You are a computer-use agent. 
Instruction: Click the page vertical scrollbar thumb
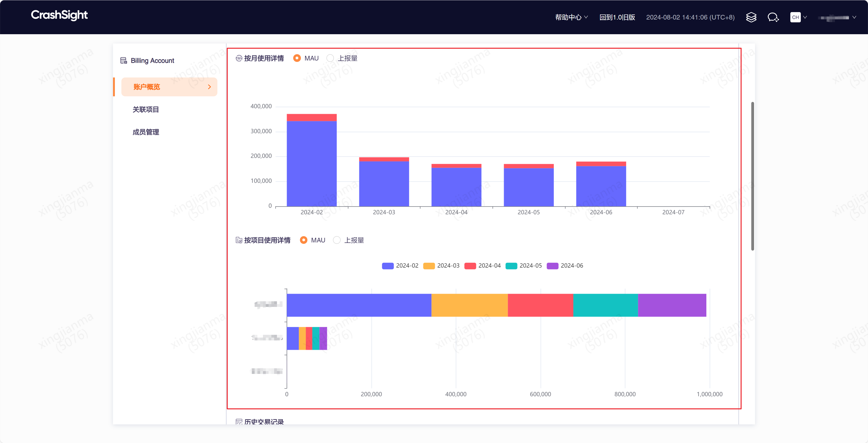(752, 176)
